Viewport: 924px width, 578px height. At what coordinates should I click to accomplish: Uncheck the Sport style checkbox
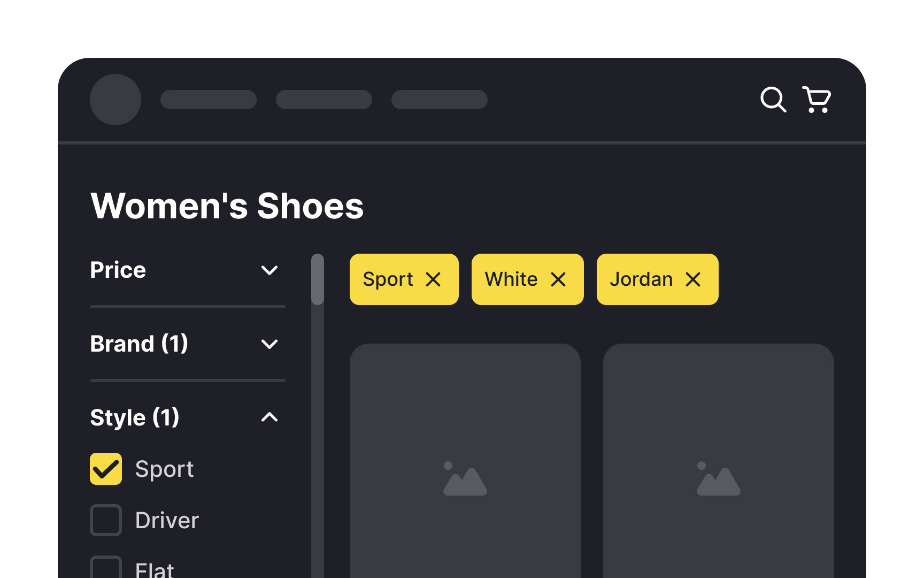pyautogui.click(x=105, y=469)
